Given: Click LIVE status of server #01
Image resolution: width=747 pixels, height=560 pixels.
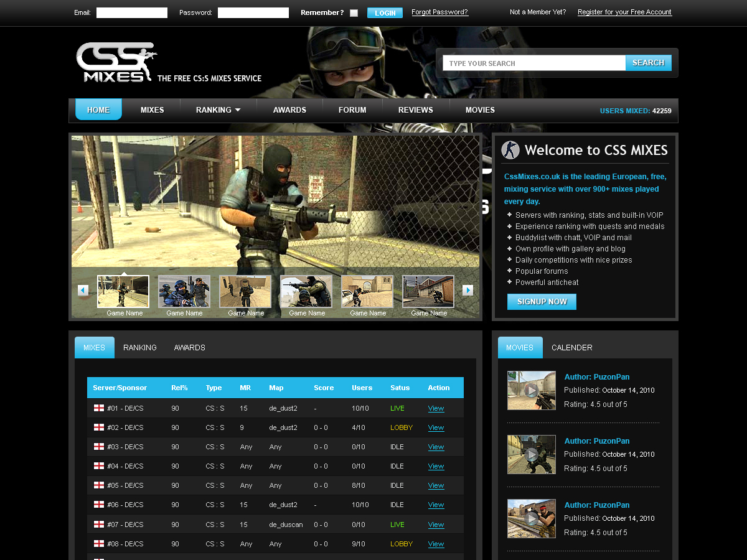Looking at the screenshot, I should pos(397,408).
